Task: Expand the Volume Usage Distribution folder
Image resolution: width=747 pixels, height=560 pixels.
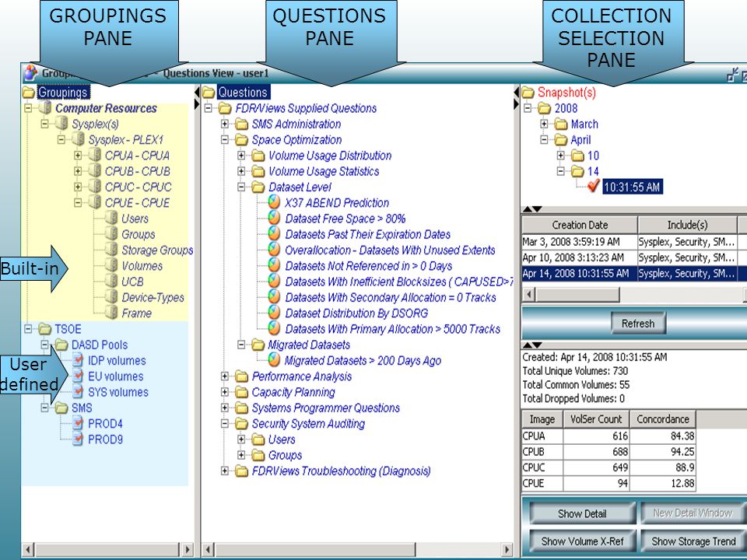Action: point(241,156)
